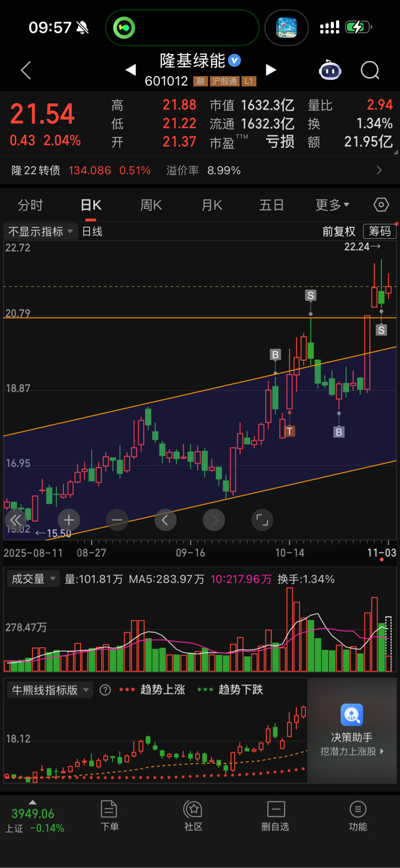Open the search magnifier icon
The width and height of the screenshot is (400, 868).
[370, 70]
